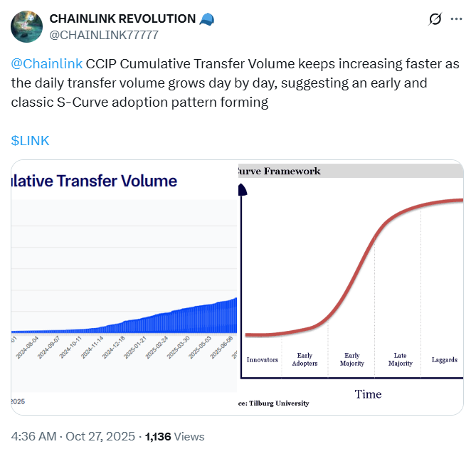Click the Grok slashed-circle icon
This screenshot has width=476, height=449.
[x=435, y=20]
